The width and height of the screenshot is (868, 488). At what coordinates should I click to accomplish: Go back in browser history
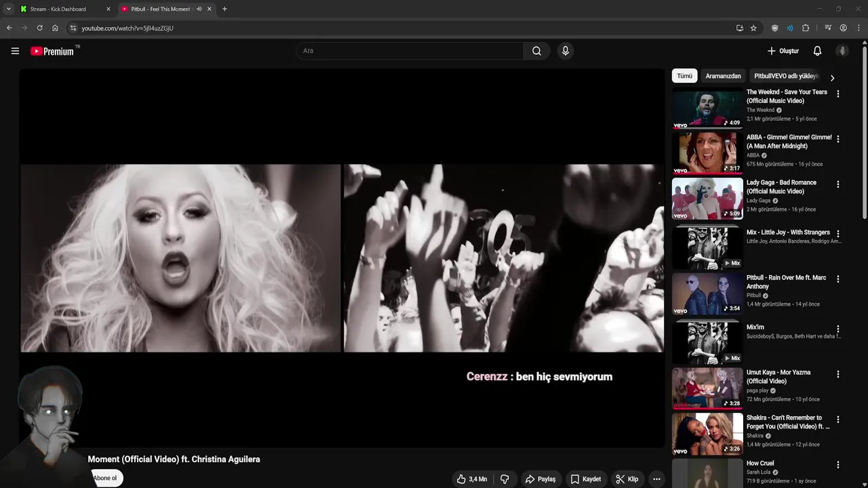[9, 28]
